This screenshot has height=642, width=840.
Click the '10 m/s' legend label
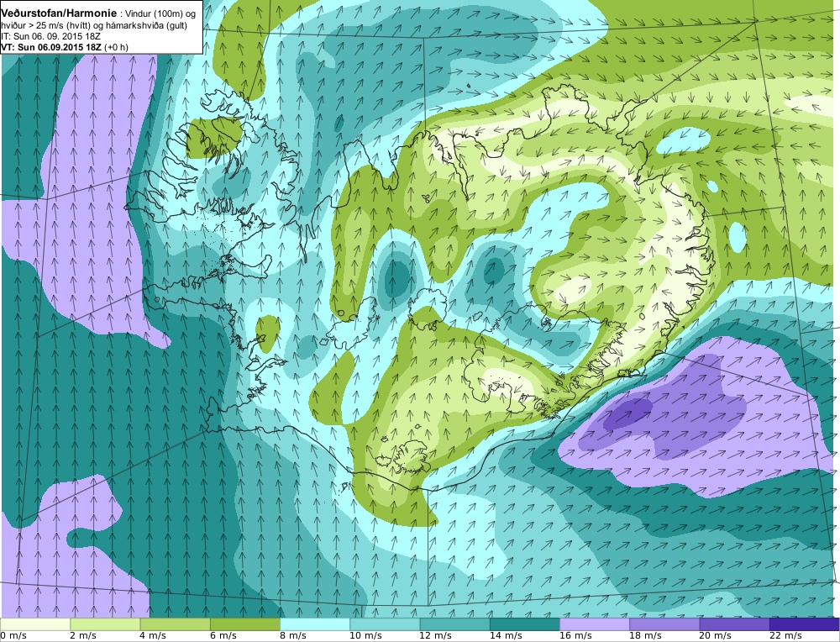(365, 635)
